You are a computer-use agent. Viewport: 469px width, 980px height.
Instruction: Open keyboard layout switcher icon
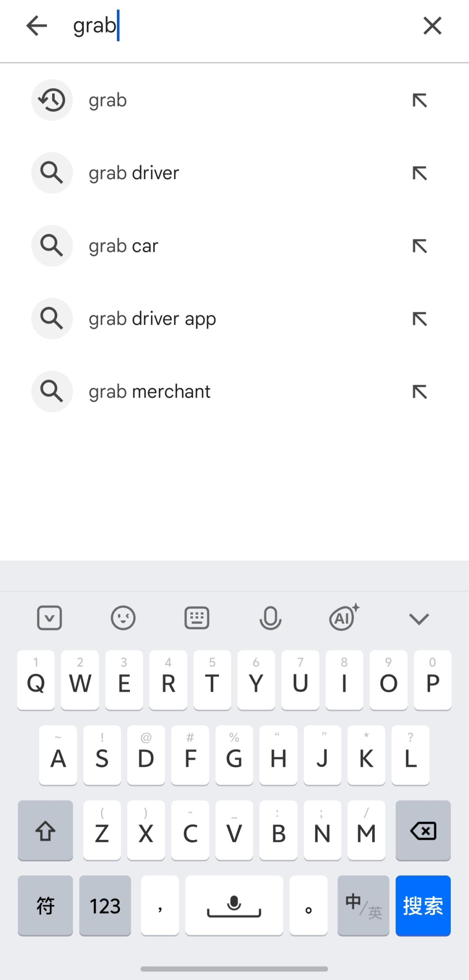pos(197,618)
